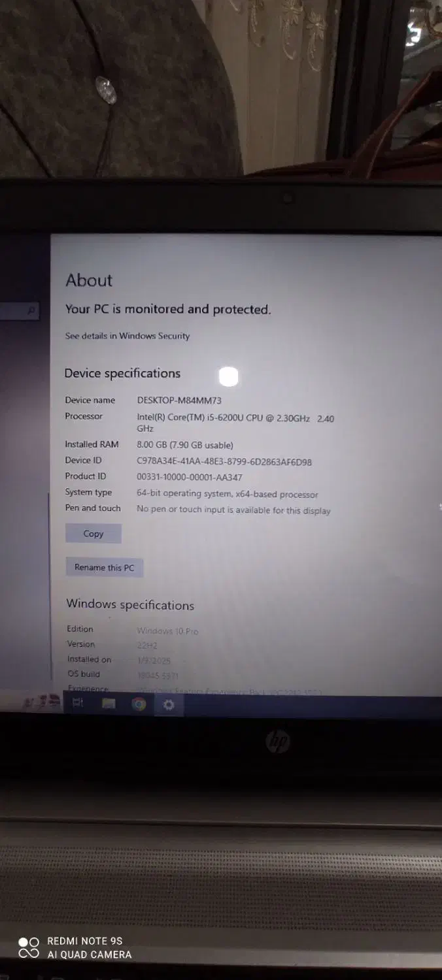Screen dimensions: 442x980
Task: Click the Installed on label
Action: [x=89, y=659]
